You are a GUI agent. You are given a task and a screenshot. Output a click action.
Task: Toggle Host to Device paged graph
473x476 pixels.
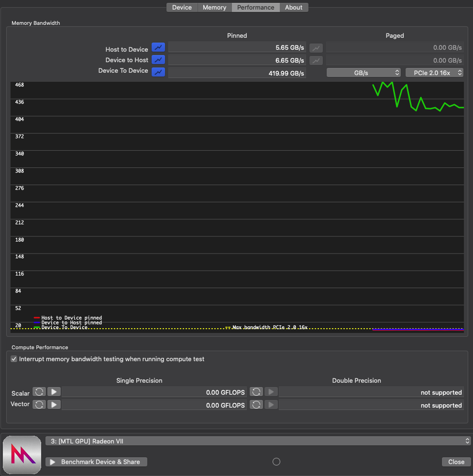(x=316, y=48)
